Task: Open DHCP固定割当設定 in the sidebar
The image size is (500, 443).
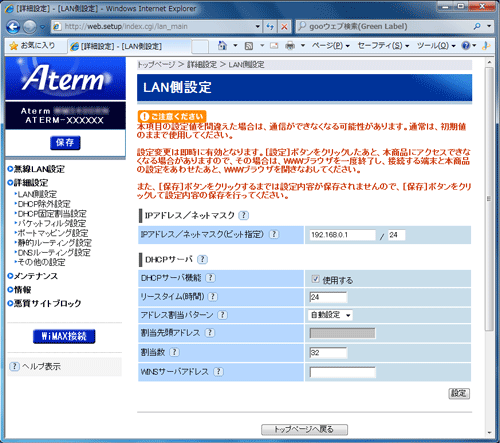Action: [52, 214]
